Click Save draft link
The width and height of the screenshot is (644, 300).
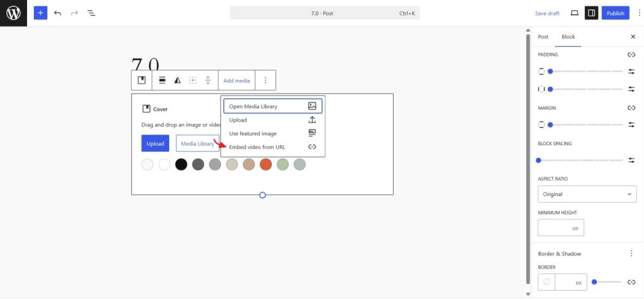click(x=547, y=13)
